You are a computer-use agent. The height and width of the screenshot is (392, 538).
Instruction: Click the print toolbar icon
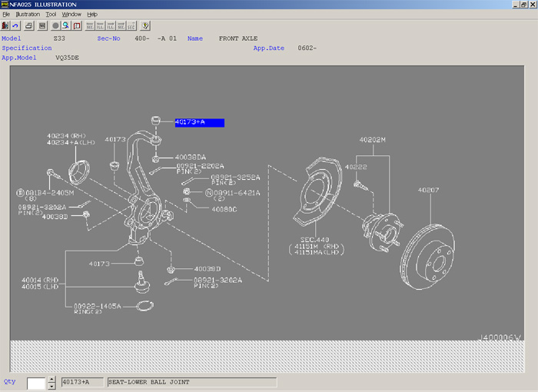click(x=28, y=25)
